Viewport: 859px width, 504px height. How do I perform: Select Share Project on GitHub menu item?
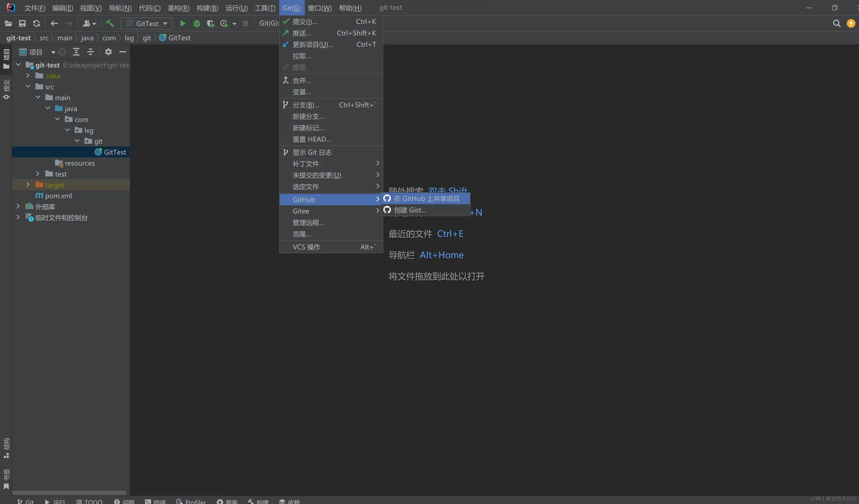(x=426, y=199)
